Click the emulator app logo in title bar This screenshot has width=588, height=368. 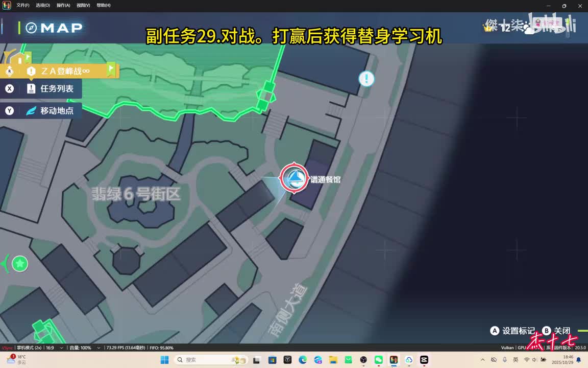coord(6,5)
